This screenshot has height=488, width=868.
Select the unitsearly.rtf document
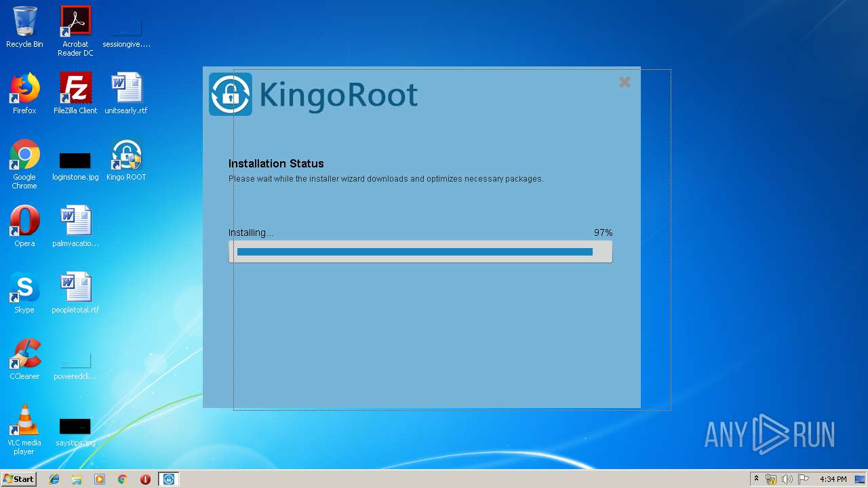126,94
